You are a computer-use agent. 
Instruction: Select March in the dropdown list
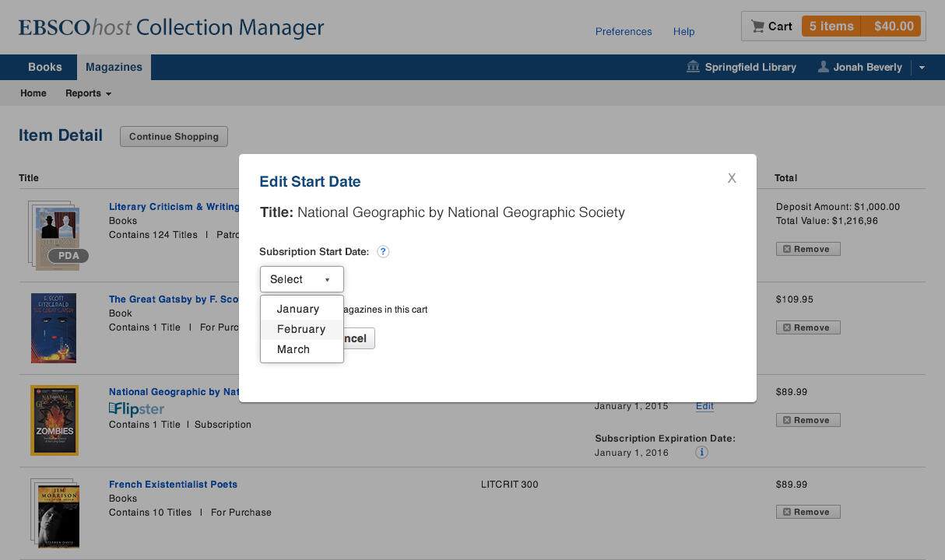coord(293,349)
